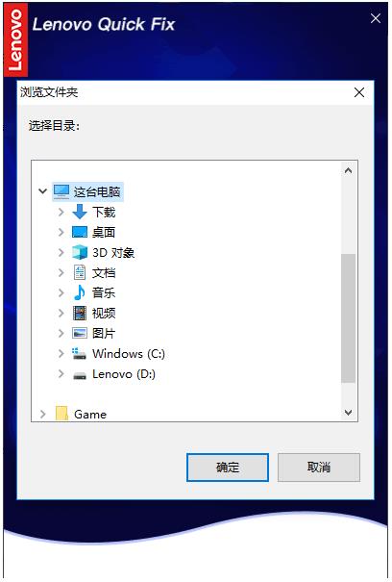
Task: Select the 音乐 music note icon
Action: [x=80, y=292]
